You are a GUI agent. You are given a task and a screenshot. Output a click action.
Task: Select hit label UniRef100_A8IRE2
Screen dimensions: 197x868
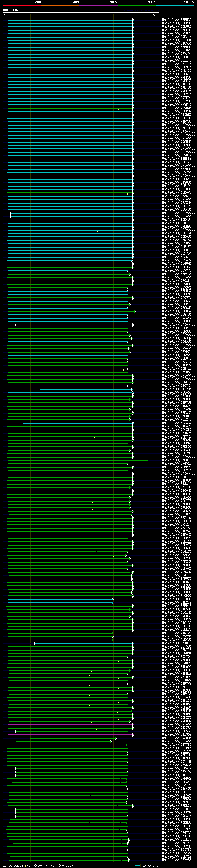177,115
